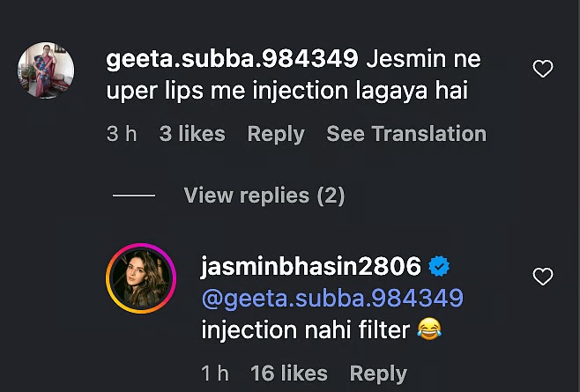Image resolution: width=580 pixels, height=392 pixels.
Task: Click the dash line before View replies
Action: (134, 196)
